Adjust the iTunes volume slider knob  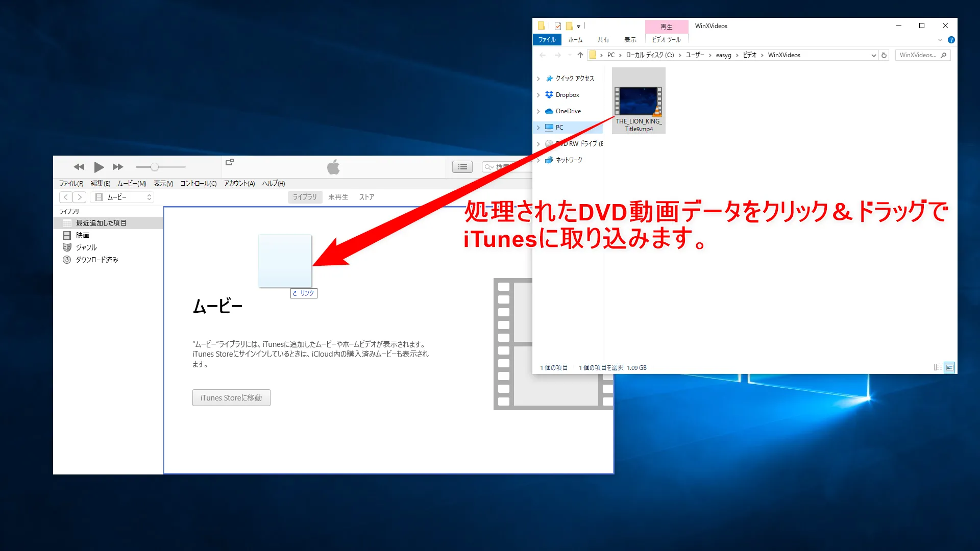pyautogui.click(x=155, y=167)
